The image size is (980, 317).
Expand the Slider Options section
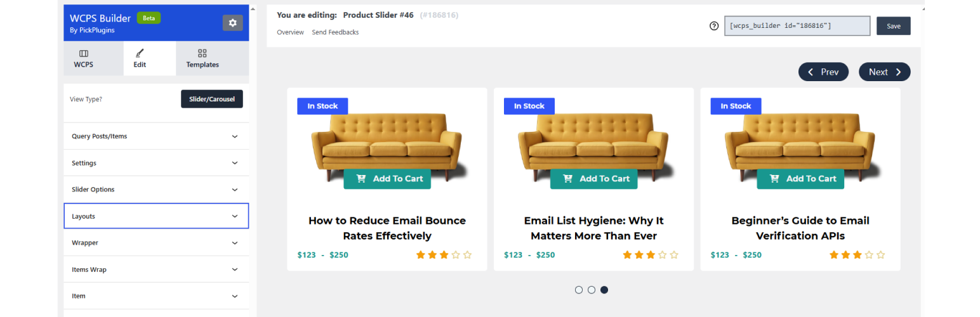click(156, 190)
